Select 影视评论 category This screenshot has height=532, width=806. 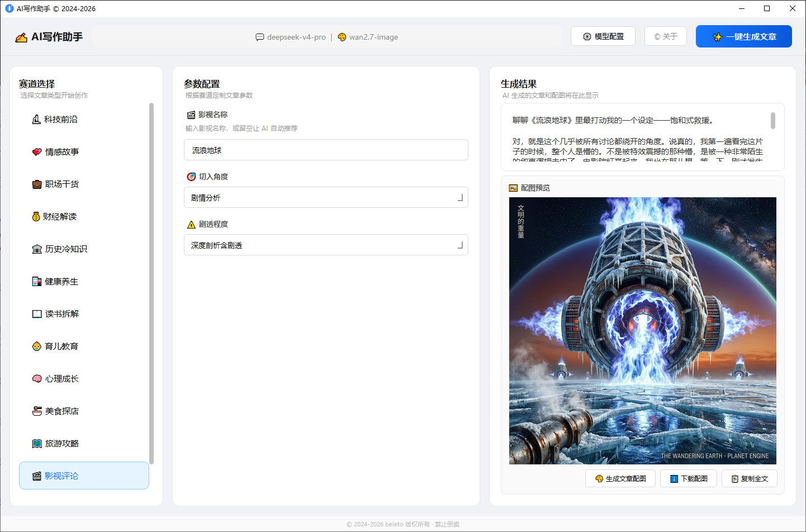[x=84, y=476]
